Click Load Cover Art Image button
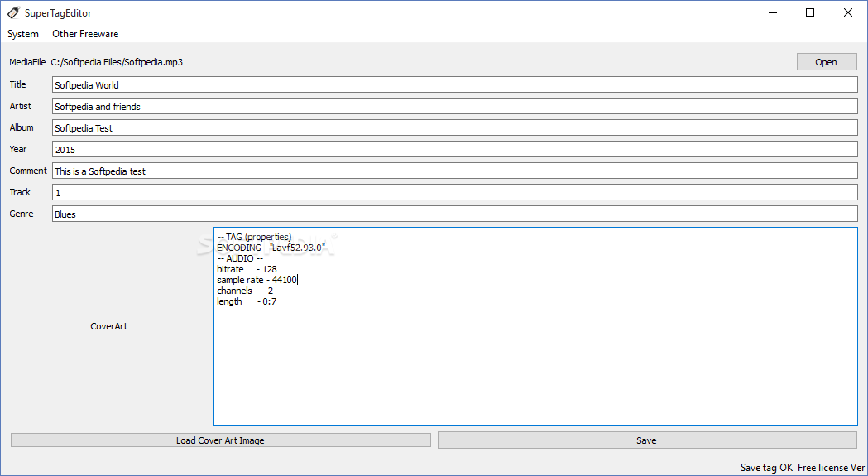Image resolution: width=868 pixels, height=476 pixels. click(x=220, y=440)
